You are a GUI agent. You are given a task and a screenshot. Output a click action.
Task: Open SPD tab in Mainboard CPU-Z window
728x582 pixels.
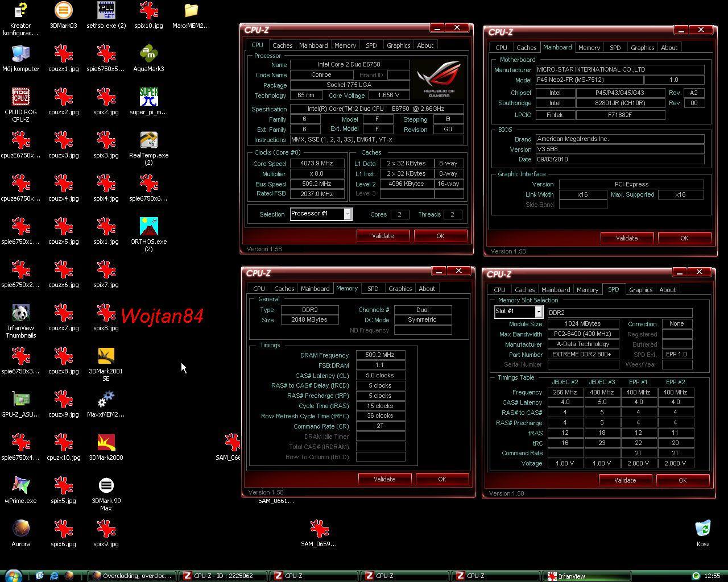pyautogui.click(x=615, y=48)
